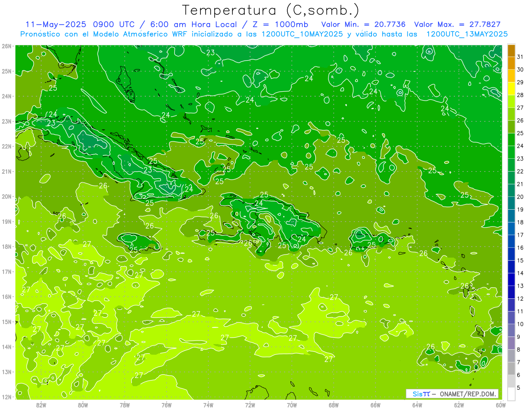
Task: Click the '25N' latitude axis label
Action: [6, 71]
